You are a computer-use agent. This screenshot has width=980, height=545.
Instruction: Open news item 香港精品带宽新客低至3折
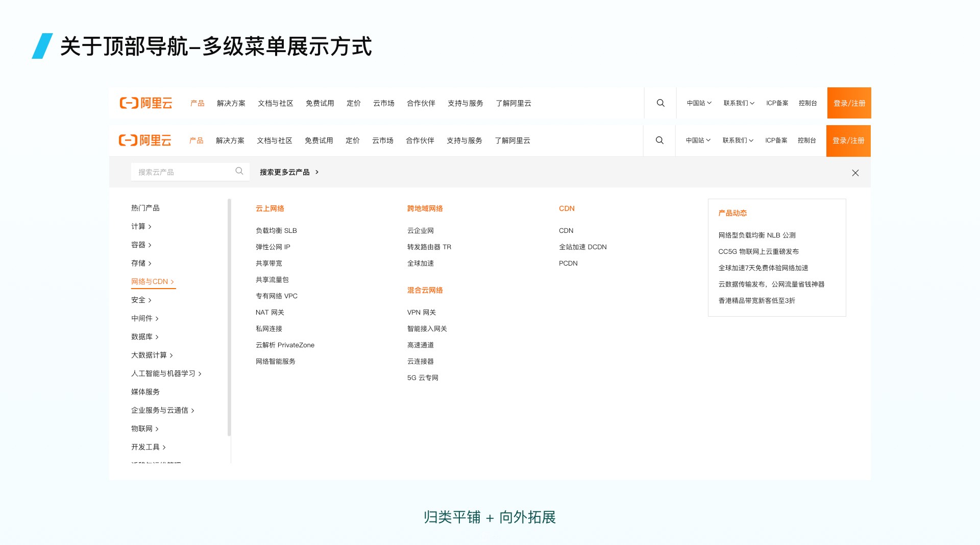click(757, 300)
